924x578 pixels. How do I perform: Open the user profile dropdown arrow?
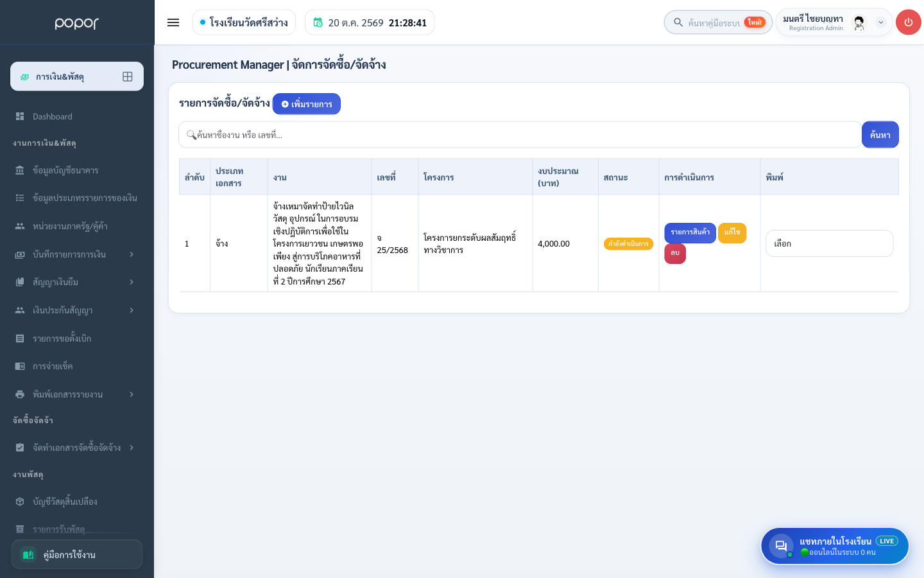coord(881,22)
